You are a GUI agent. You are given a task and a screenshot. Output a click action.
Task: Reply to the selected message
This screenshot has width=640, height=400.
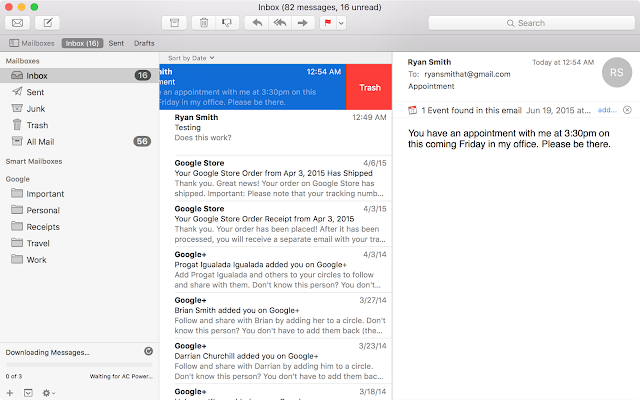(257, 23)
